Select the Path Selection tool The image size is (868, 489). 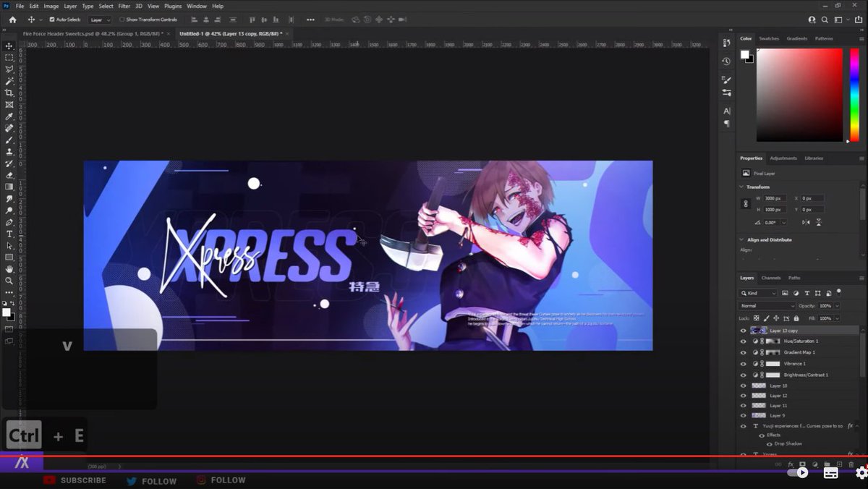(x=9, y=245)
